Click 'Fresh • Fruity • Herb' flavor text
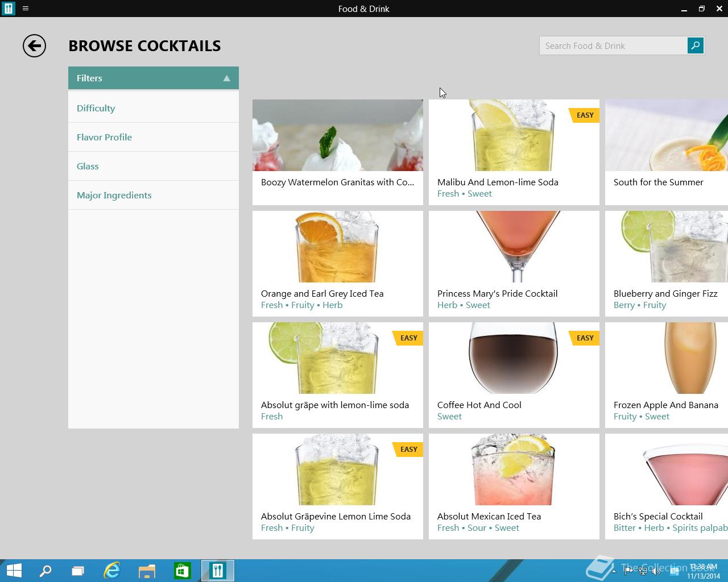The width and height of the screenshot is (728, 582). [x=301, y=305]
